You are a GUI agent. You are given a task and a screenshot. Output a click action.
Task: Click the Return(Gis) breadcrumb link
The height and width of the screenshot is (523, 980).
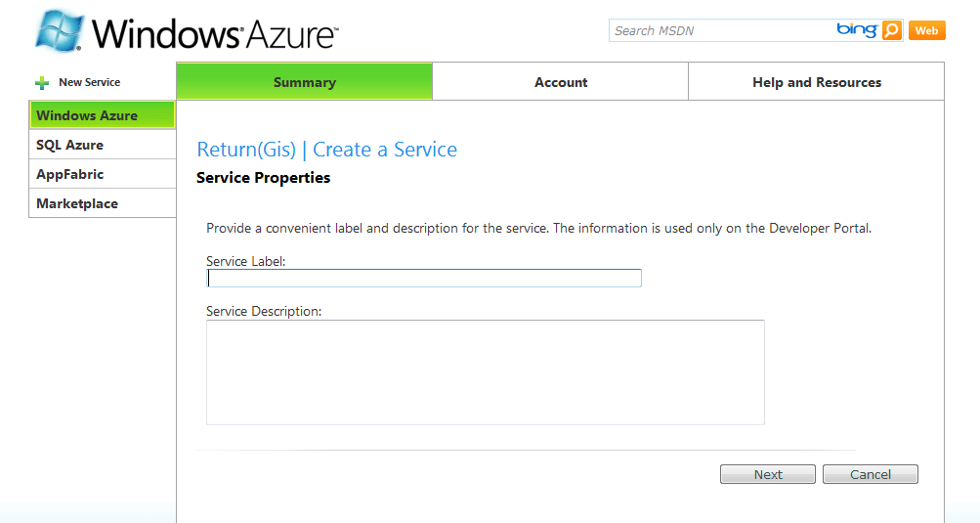[246, 150]
